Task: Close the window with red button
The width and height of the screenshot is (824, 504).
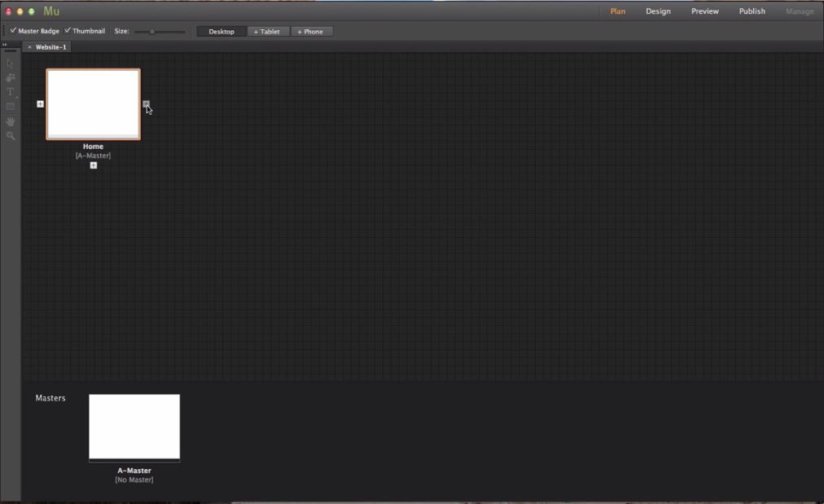Action: point(8,11)
